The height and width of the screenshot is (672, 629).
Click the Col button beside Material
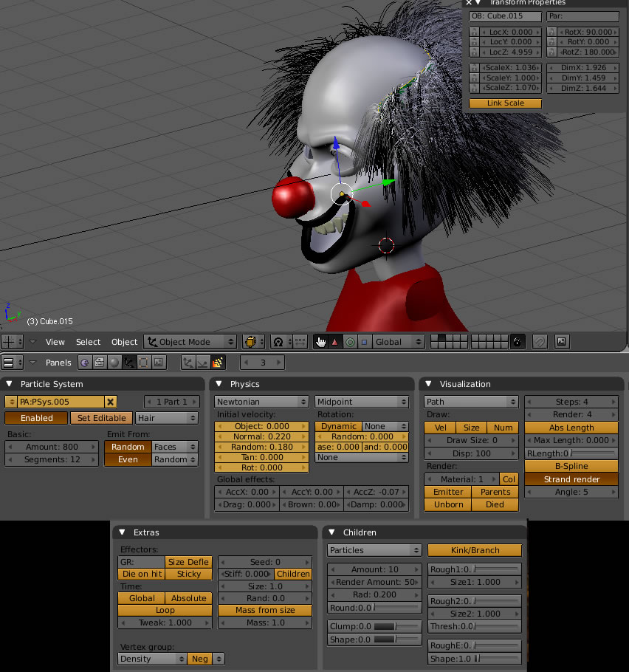pos(509,479)
